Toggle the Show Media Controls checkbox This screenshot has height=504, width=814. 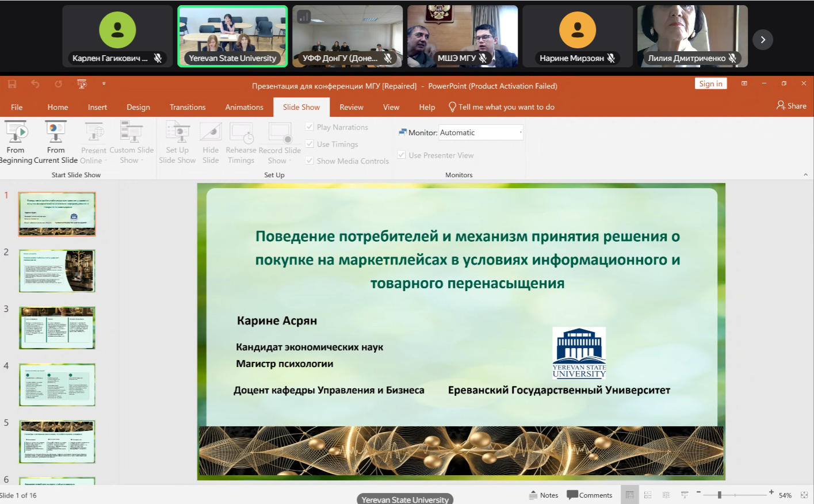[309, 161]
